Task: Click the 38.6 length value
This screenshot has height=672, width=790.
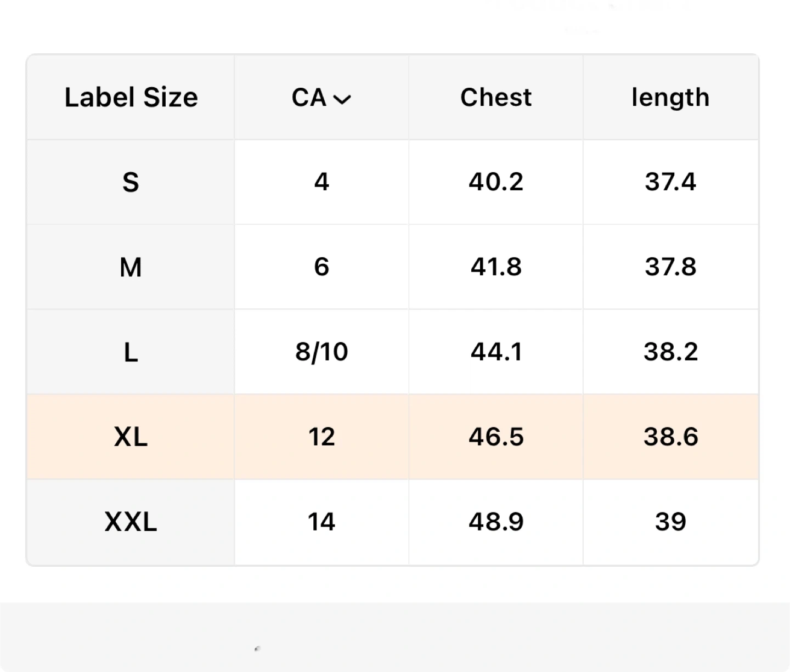Action: [670, 437]
